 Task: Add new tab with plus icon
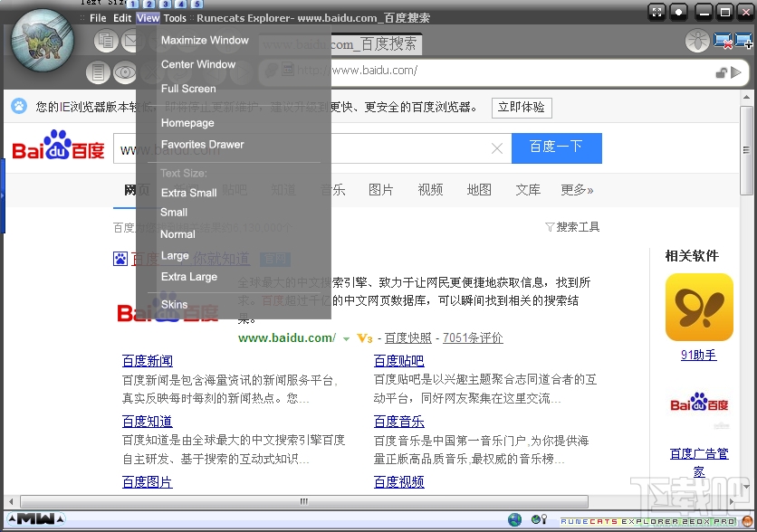[743, 41]
